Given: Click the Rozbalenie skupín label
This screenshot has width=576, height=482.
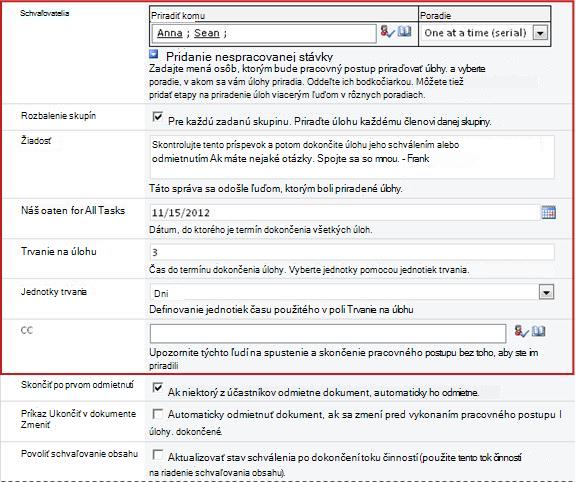Looking at the screenshot, I should click(x=58, y=116).
